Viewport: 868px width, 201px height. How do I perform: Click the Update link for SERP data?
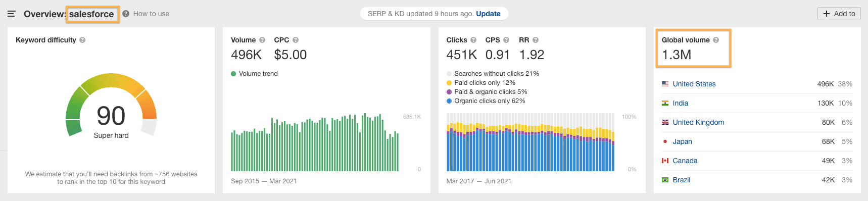488,14
